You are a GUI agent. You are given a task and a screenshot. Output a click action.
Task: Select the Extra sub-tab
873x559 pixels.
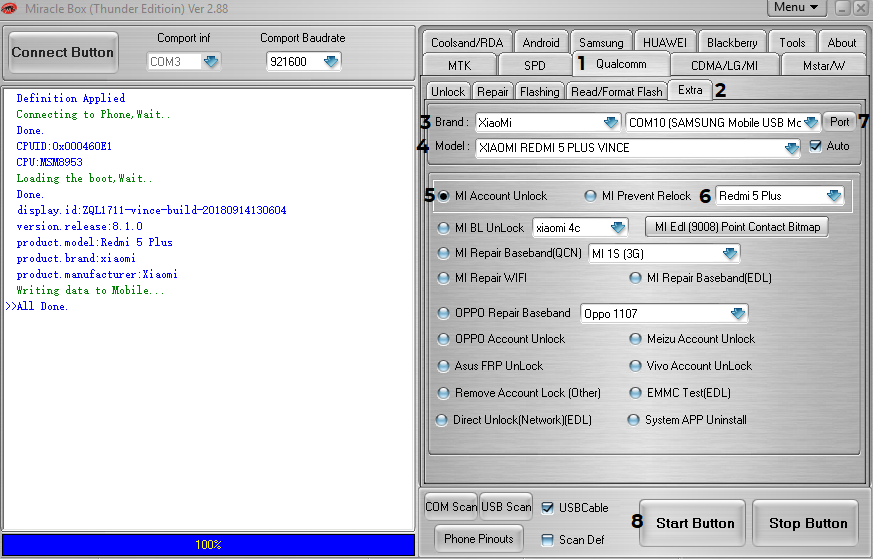click(x=690, y=90)
